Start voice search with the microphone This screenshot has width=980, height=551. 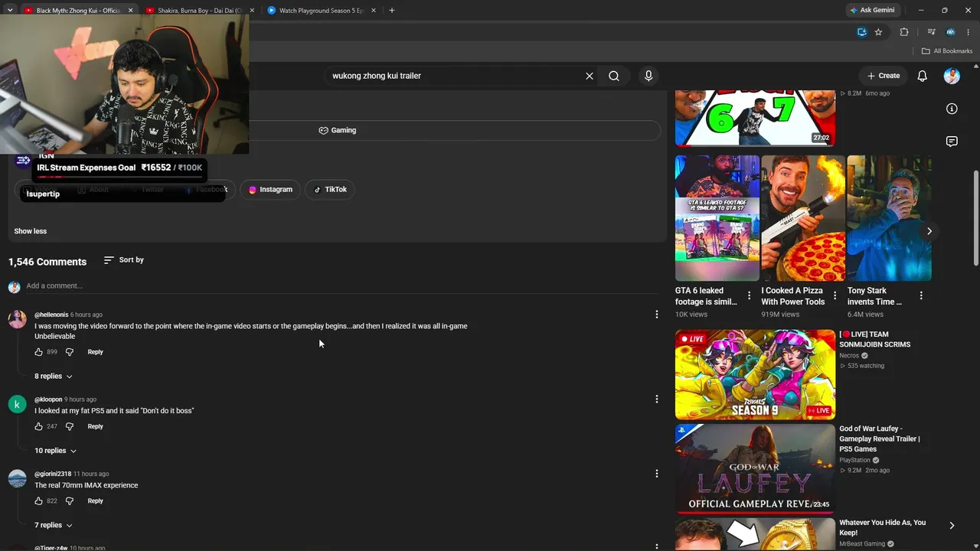[x=648, y=76]
